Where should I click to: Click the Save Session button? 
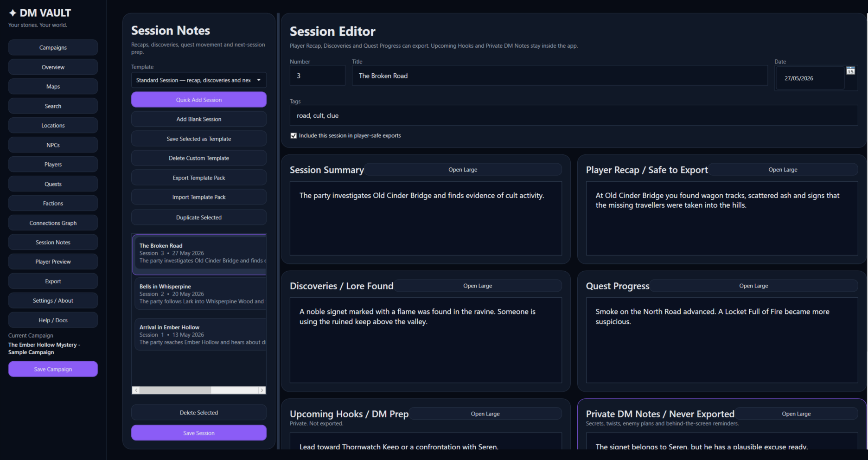(x=198, y=433)
